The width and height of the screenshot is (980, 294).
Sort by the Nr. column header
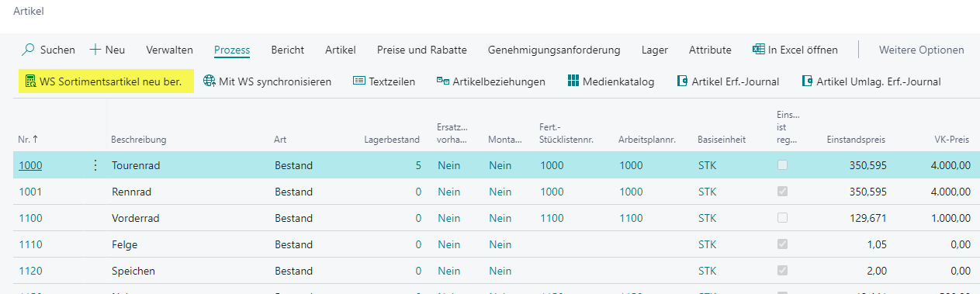[x=28, y=140]
